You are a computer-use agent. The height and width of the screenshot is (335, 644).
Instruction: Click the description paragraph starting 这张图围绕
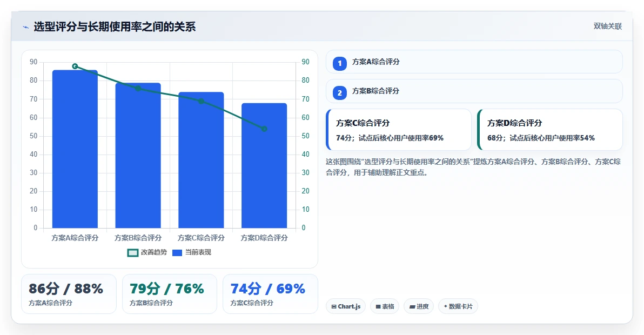click(473, 167)
